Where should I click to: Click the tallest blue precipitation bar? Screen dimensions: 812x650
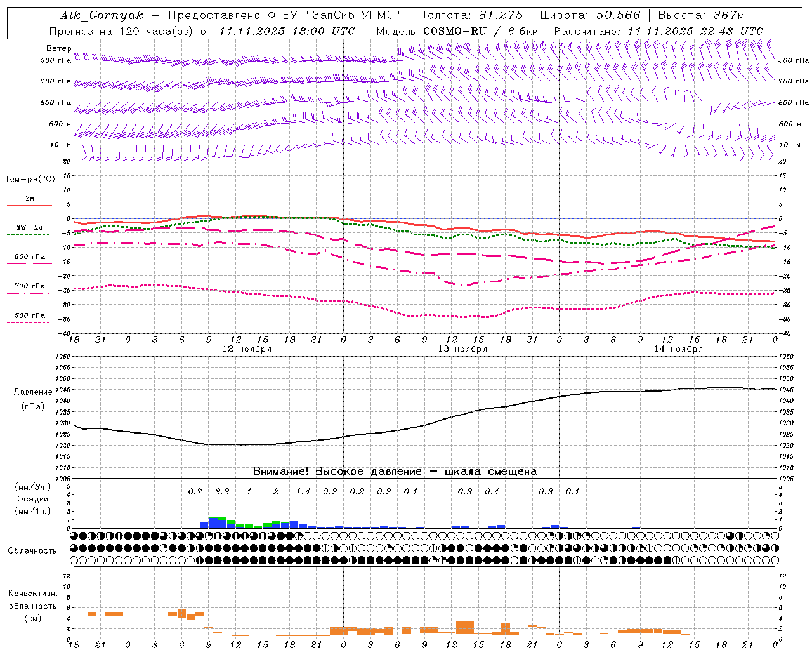point(213,523)
